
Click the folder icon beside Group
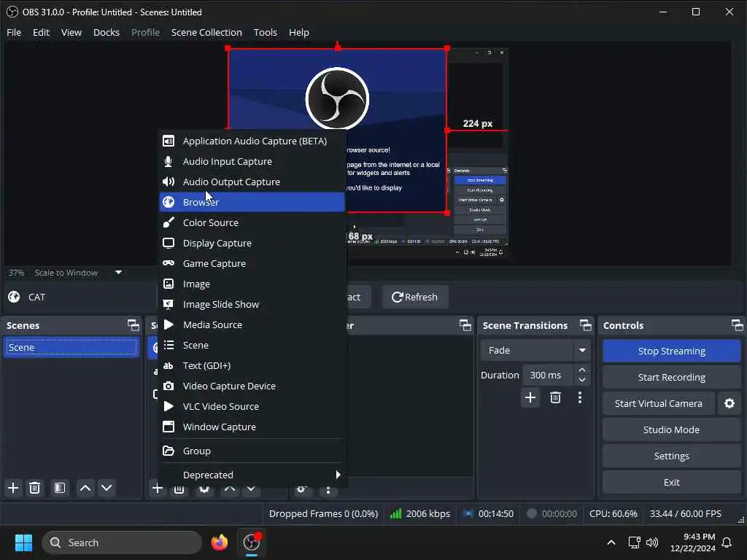(169, 451)
